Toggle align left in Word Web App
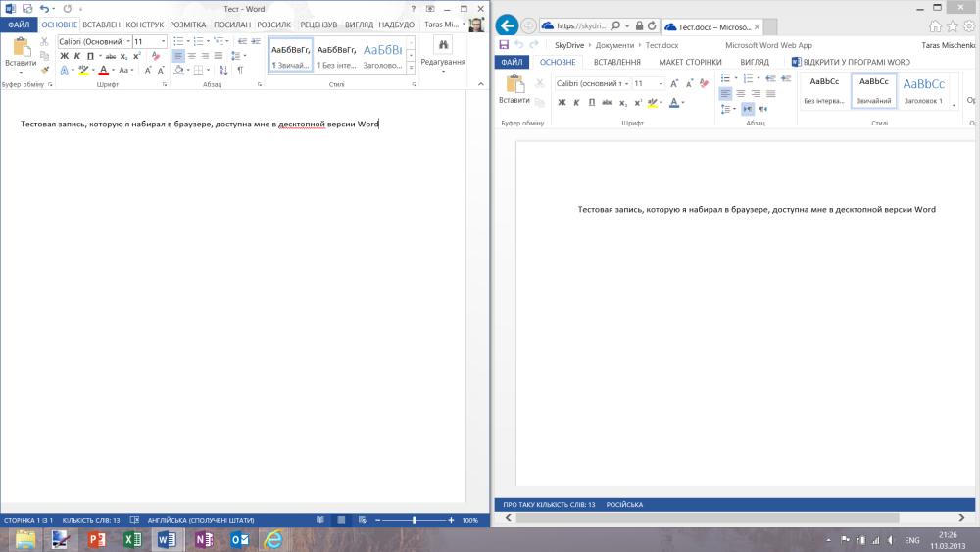This screenshot has height=552, width=980. (x=725, y=93)
